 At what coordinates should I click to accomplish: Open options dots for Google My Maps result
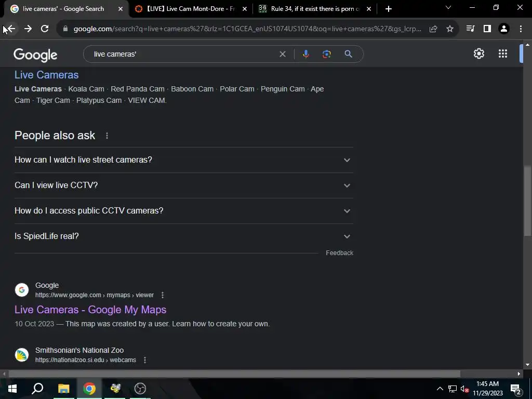163,295
